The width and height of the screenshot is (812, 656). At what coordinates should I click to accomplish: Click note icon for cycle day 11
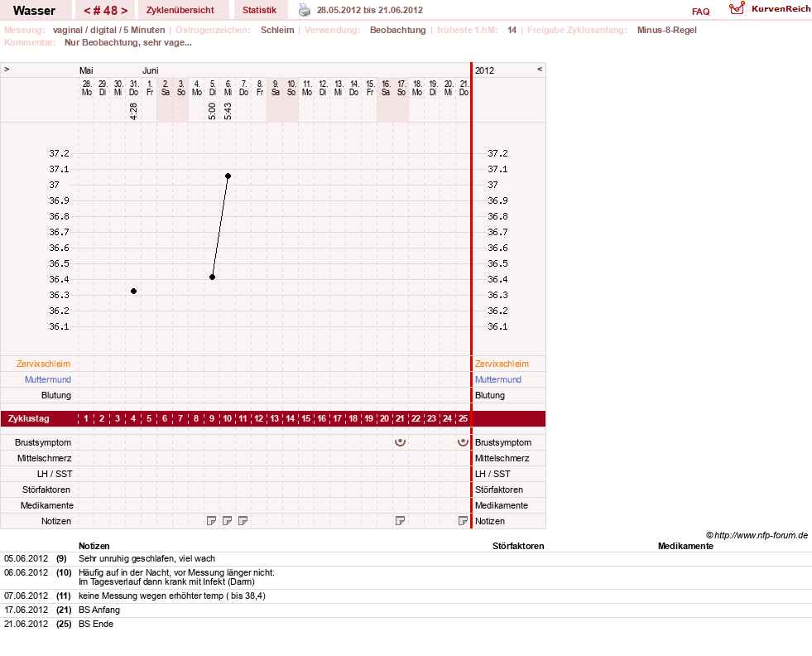pos(243,521)
